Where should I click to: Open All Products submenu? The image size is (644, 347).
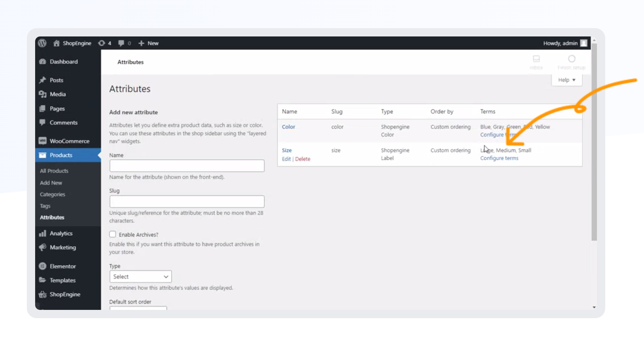coord(54,171)
